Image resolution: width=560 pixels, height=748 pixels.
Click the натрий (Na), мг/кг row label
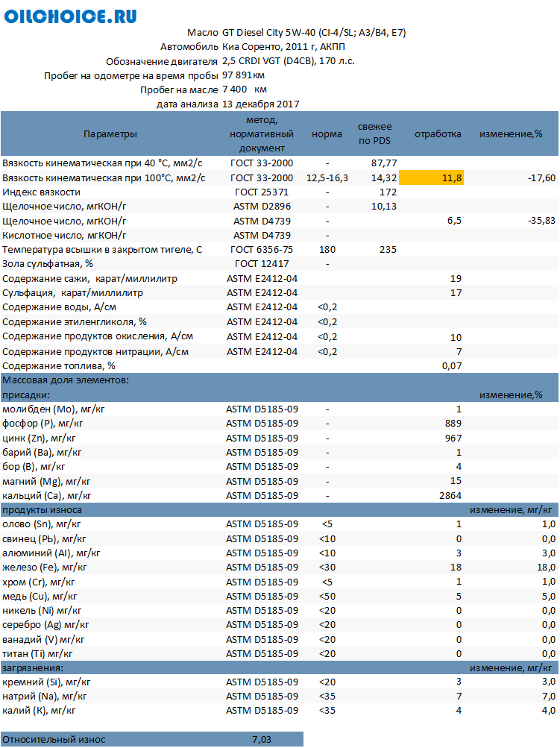click(x=44, y=697)
